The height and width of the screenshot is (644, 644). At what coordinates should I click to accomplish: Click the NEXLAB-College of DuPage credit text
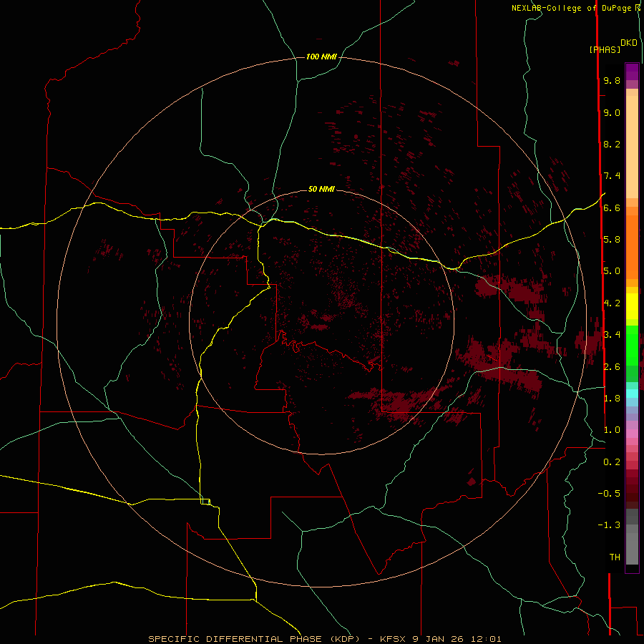click(572, 8)
